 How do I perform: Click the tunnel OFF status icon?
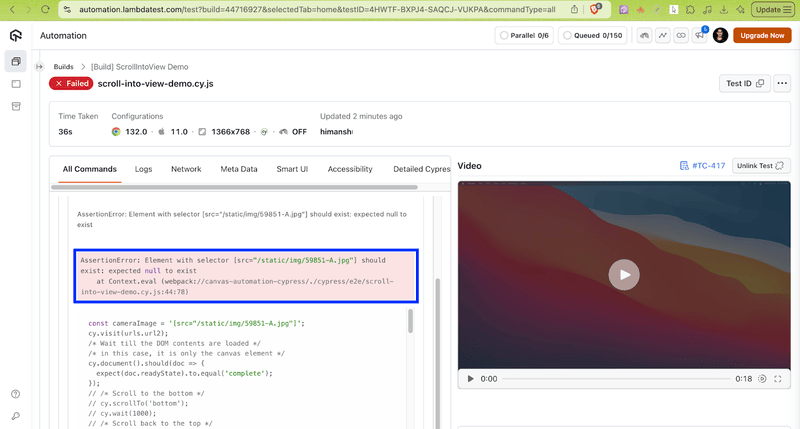pos(284,132)
